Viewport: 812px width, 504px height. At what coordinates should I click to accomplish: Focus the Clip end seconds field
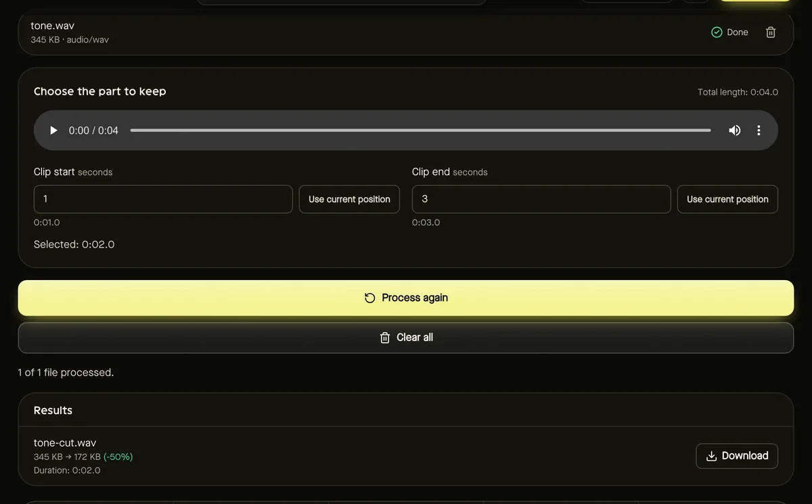(541, 199)
